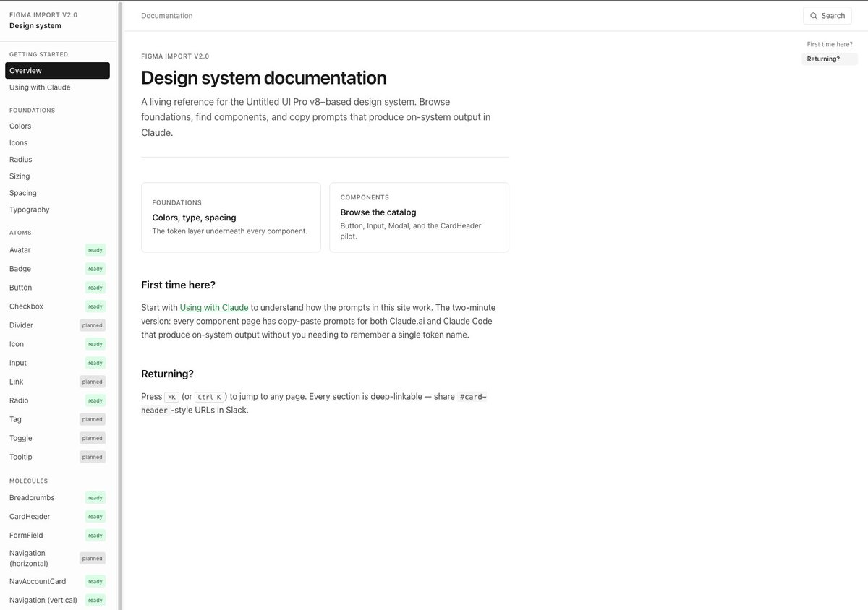Open Navigation (vertical) page
This screenshot has height=610, width=868.
tap(57, 600)
